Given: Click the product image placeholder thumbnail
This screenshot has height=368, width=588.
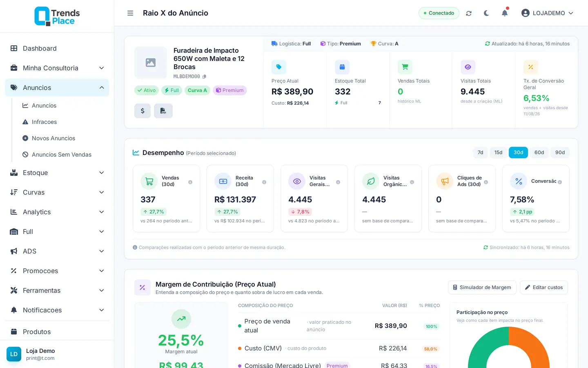Looking at the screenshot, I should pyautogui.click(x=151, y=63).
